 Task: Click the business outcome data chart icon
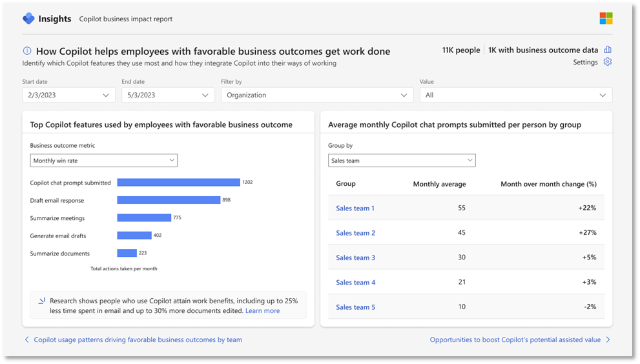click(x=607, y=50)
